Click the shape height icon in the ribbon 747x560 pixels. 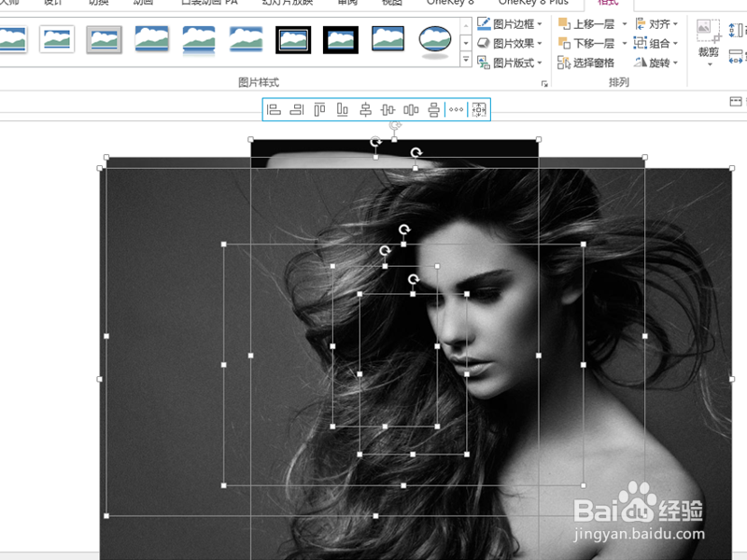tap(736, 31)
